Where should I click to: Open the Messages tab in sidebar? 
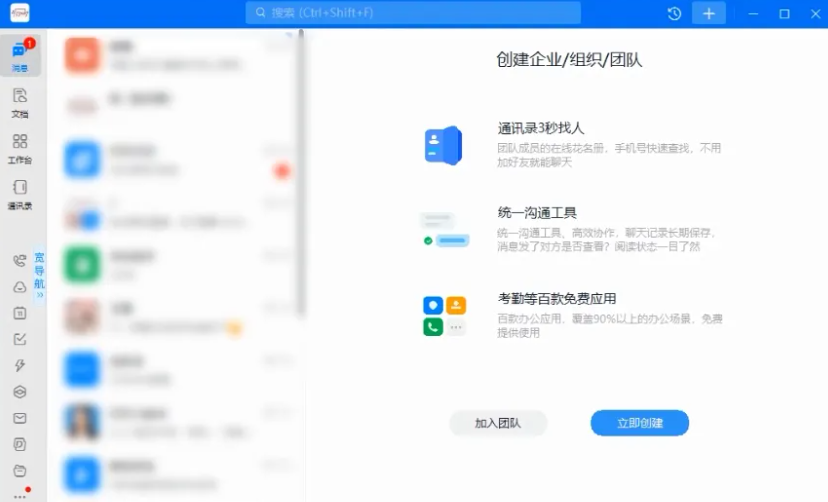pyautogui.click(x=20, y=56)
